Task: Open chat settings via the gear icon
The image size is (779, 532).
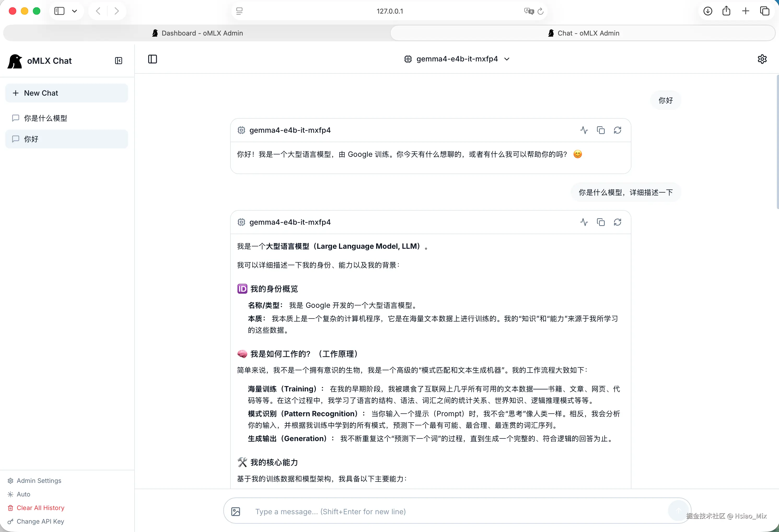Action: click(x=762, y=59)
